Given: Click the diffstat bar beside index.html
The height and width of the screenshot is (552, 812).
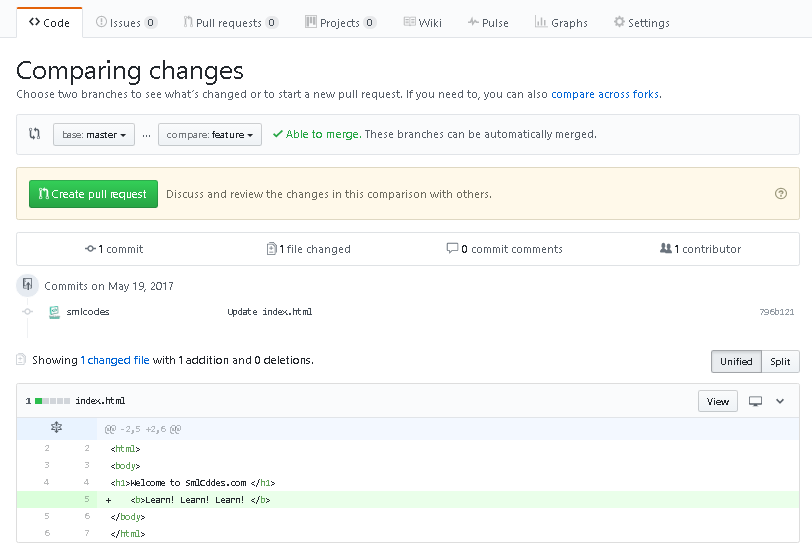Looking at the screenshot, I should [52, 401].
